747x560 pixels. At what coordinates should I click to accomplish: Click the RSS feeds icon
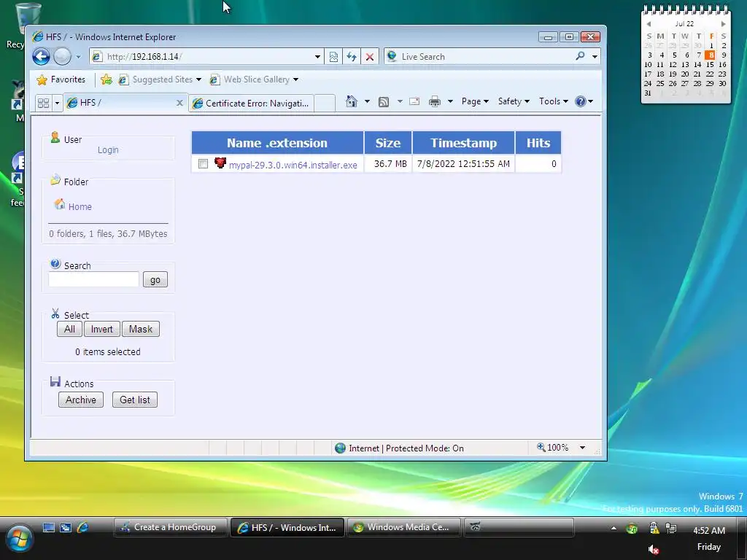tap(384, 101)
